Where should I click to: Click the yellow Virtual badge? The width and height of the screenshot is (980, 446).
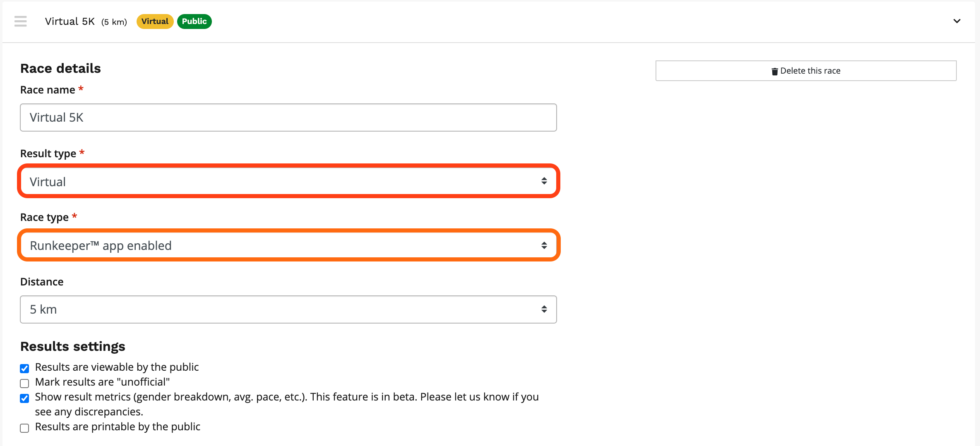[x=155, y=22]
